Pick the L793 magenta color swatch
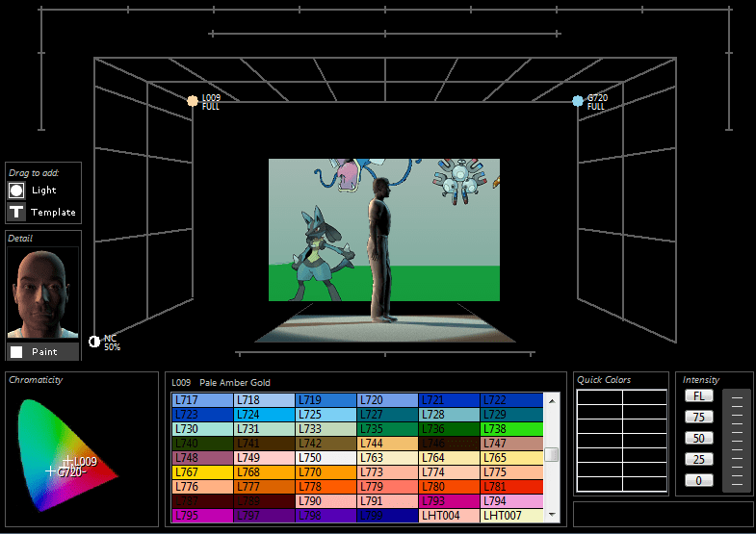Image resolution: width=756 pixels, height=534 pixels. click(450, 500)
